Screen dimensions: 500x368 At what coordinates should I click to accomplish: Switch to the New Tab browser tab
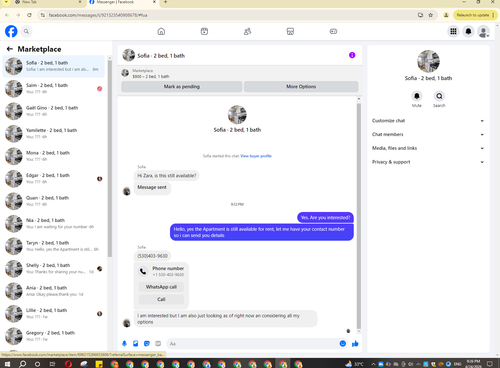(x=48, y=2)
